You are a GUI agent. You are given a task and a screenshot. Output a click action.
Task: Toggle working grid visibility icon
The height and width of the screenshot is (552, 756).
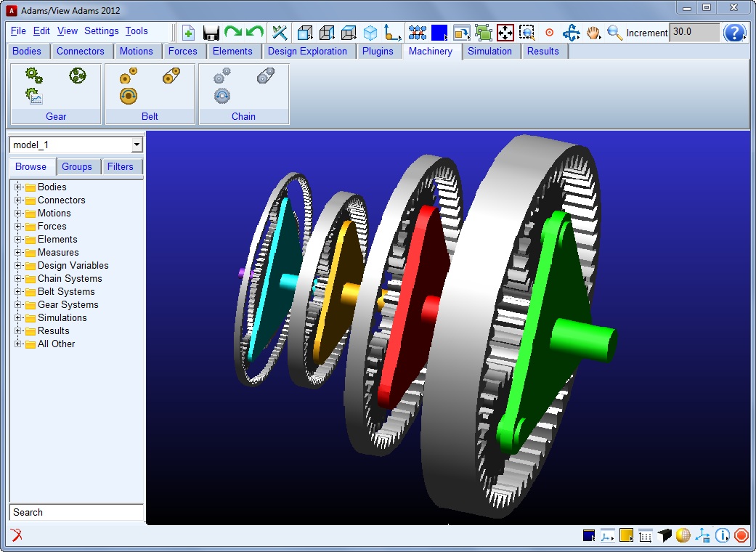(646, 536)
